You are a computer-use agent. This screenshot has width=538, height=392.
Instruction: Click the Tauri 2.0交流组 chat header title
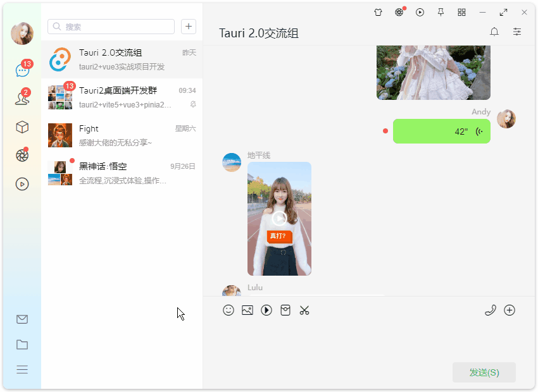click(259, 34)
